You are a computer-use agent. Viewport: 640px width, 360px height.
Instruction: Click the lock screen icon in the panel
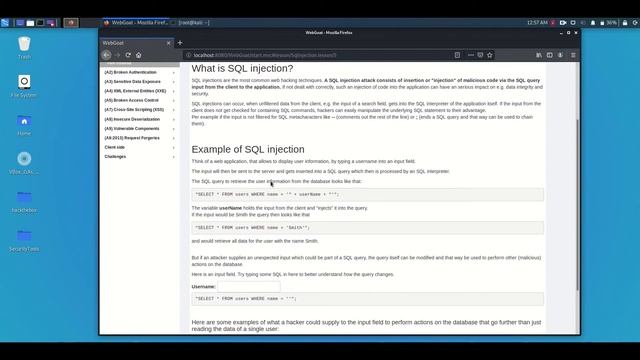point(625,23)
